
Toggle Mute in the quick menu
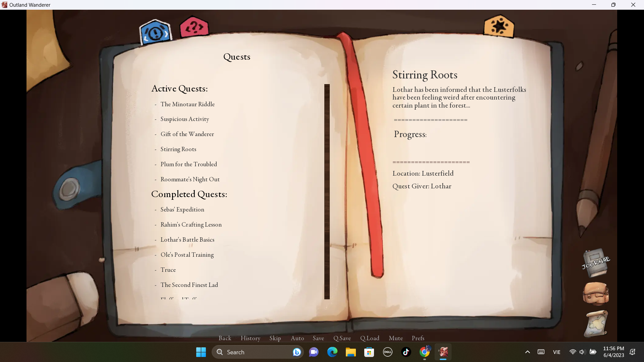point(396,338)
